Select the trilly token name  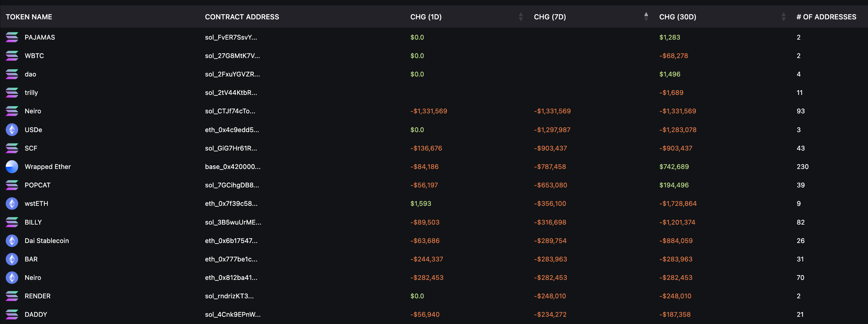(x=31, y=92)
